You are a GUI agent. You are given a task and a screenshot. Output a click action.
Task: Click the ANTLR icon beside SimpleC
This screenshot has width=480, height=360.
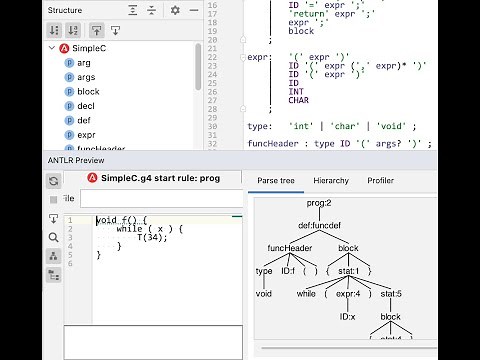[64, 48]
